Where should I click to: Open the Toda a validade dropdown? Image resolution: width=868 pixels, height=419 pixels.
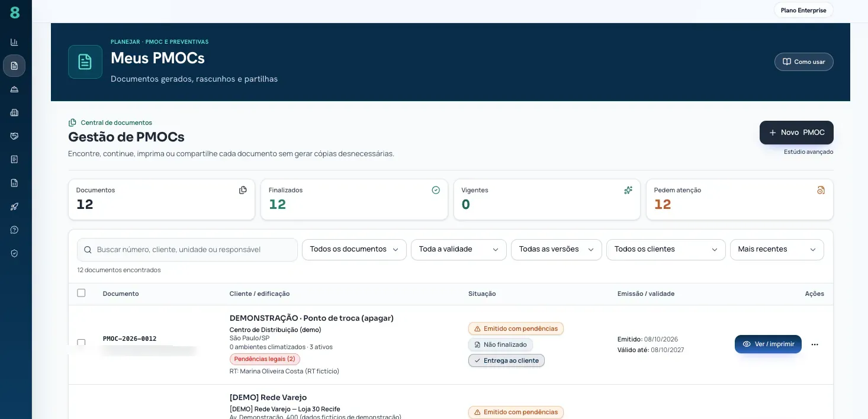point(459,250)
